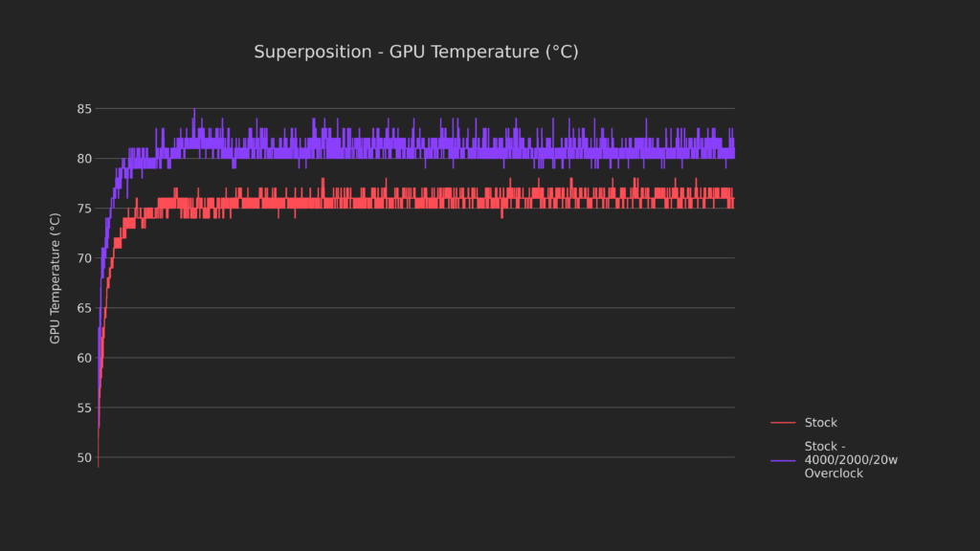Click the 55 y-axis tick label
The height and width of the screenshot is (551, 980).
point(83,408)
